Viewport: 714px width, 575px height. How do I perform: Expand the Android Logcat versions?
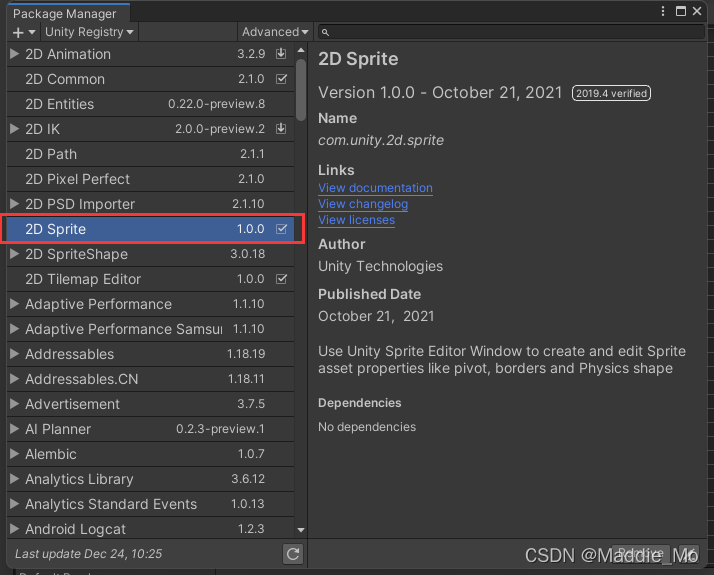click(14, 529)
